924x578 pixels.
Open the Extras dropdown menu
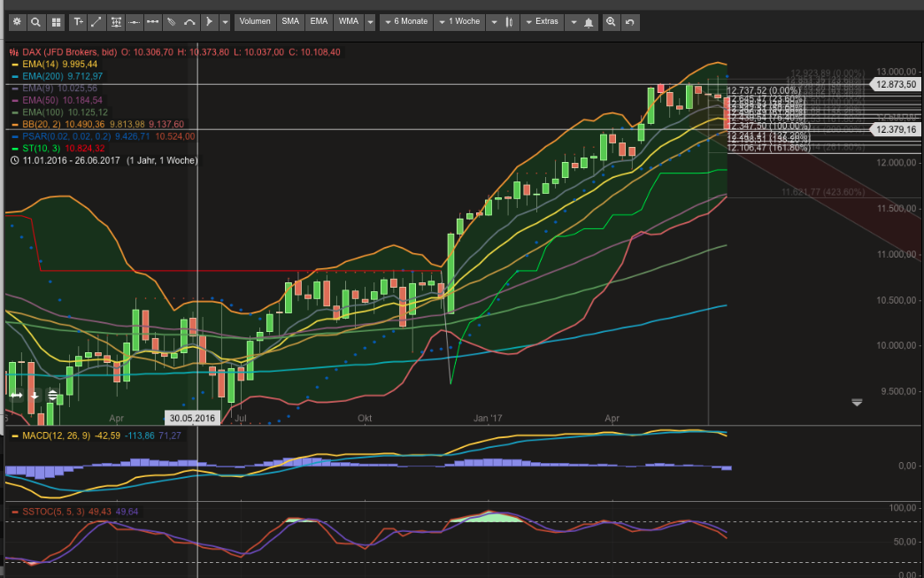(x=542, y=22)
